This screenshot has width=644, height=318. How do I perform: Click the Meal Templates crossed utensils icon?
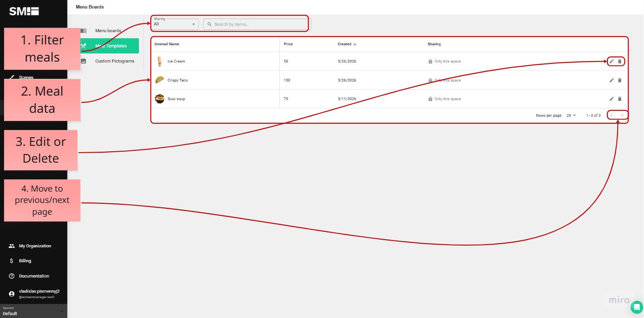(x=83, y=46)
